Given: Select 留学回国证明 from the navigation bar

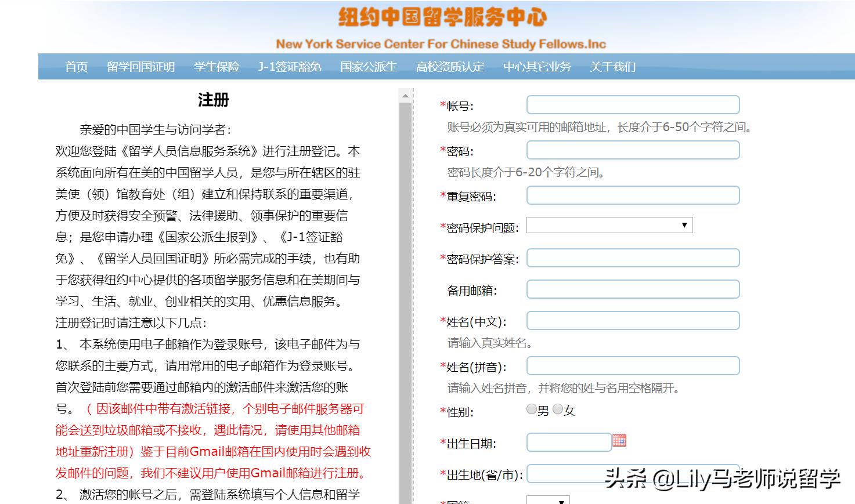Looking at the screenshot, I should point(141,67).
